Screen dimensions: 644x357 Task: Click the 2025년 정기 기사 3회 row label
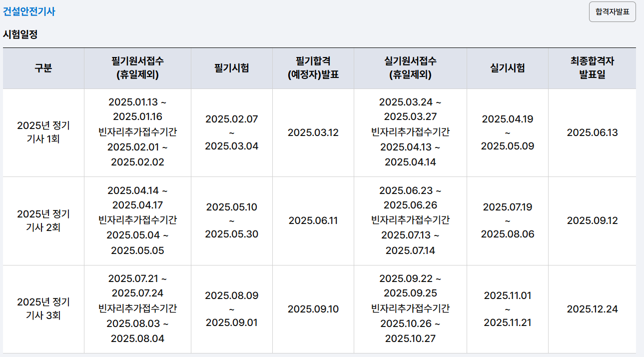(43, 308)
